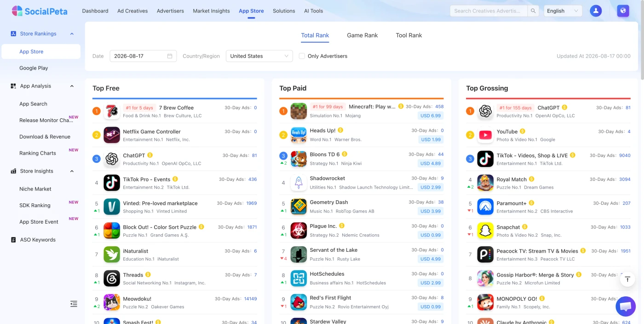644x324 pixels.
Task: Click the Royal Match app icon
Action: pyautogui.click(x=485, y=183)
